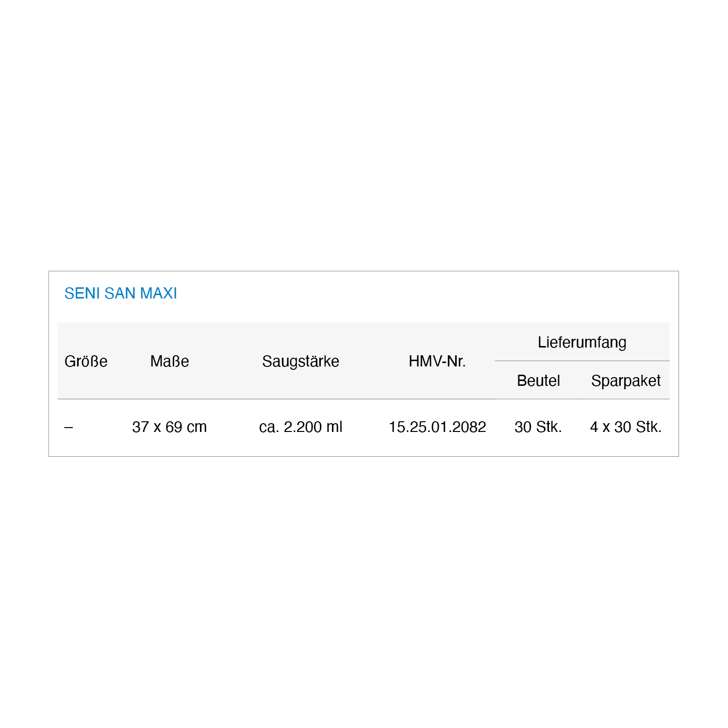728x728 pixels.
Task: Click the word MAXI in title
Action: click(158, 293)
